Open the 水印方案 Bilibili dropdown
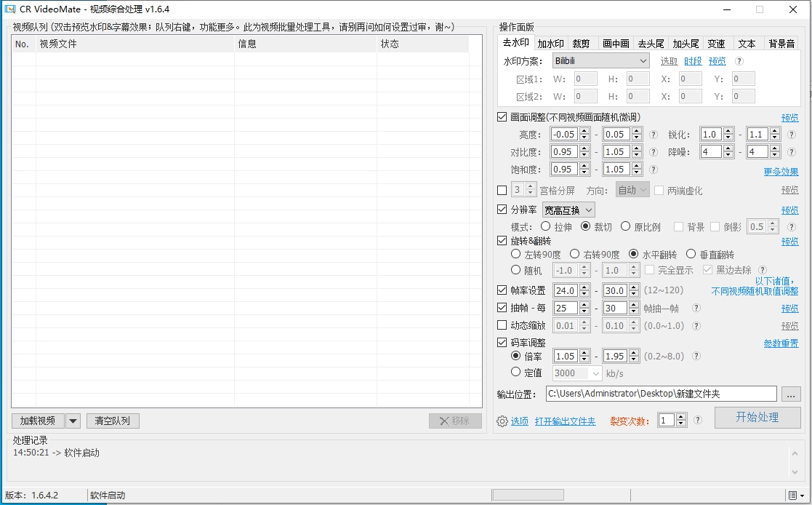The image size is (812, 505). tap(600, 60)
